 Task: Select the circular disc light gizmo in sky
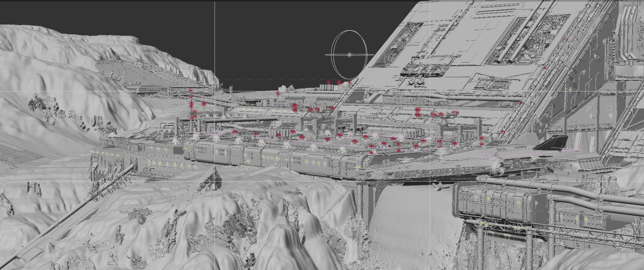pyautogui.click(x=349, y=55)
